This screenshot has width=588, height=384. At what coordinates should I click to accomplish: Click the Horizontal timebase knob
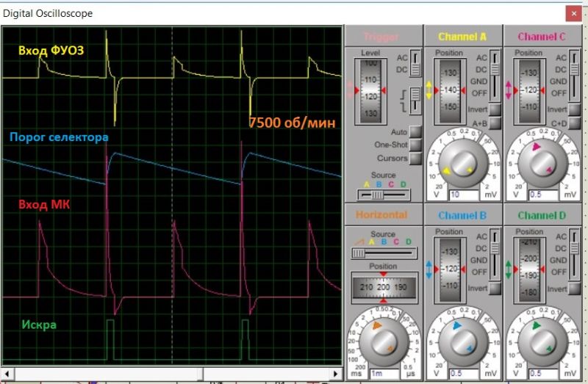[384, 342]
